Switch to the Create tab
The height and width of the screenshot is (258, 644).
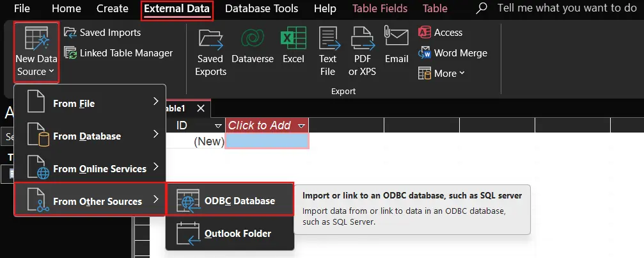(112, 8)
